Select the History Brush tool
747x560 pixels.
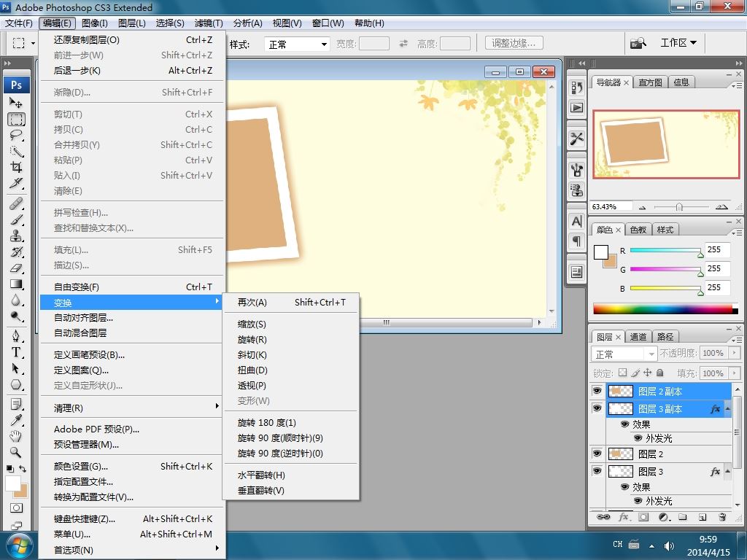click(16, 252)
